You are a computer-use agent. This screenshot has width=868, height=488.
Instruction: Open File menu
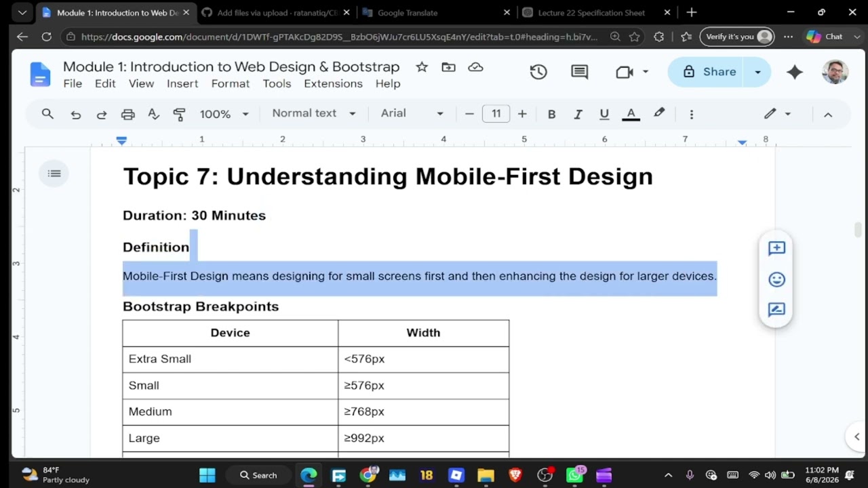point(73,83)
